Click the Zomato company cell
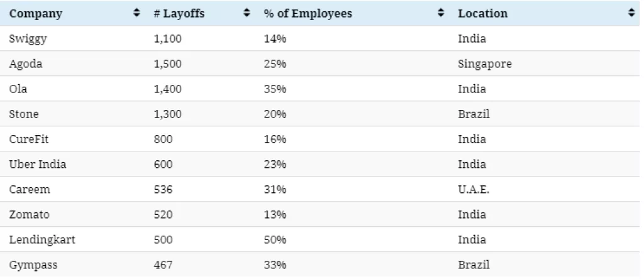644x279 pixels. (x=30, y=215)
